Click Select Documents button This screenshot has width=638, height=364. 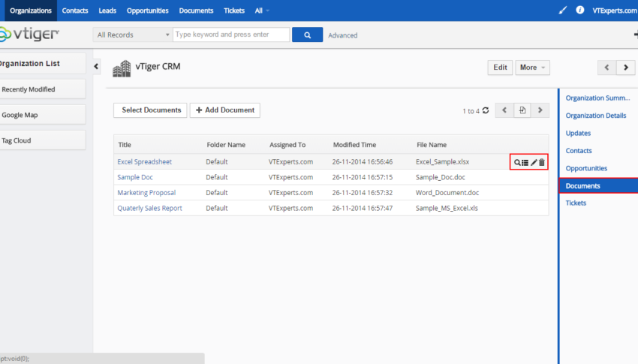click(x=150, y=110)
